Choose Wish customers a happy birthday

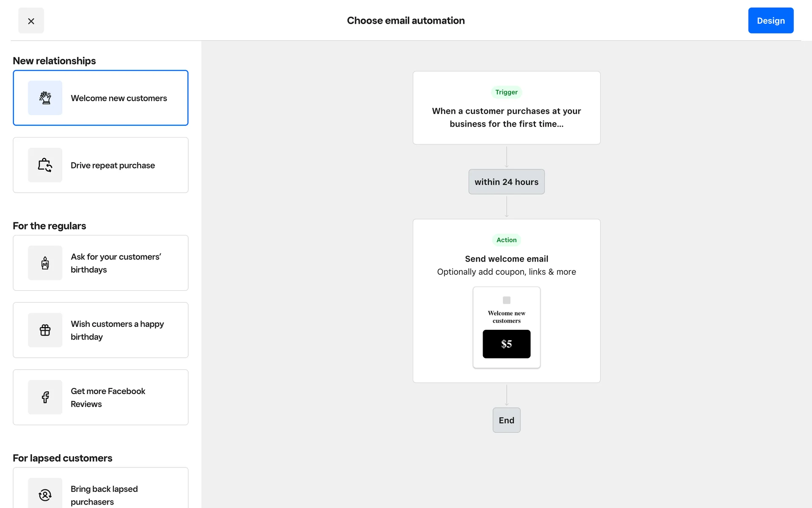point(117,330)
